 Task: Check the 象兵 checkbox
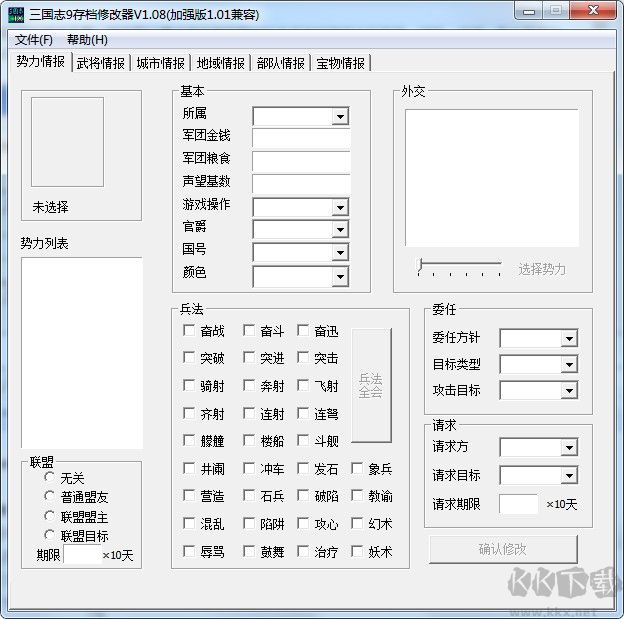pos(358,469)
